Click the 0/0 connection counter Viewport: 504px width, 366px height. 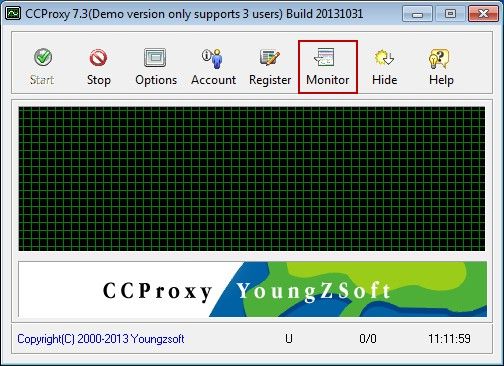[x=368, y=339]
